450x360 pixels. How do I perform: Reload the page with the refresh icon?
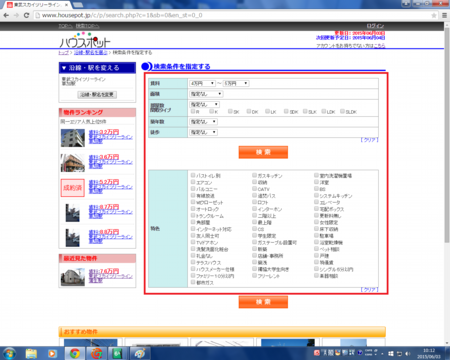click(x=26, y=15)
